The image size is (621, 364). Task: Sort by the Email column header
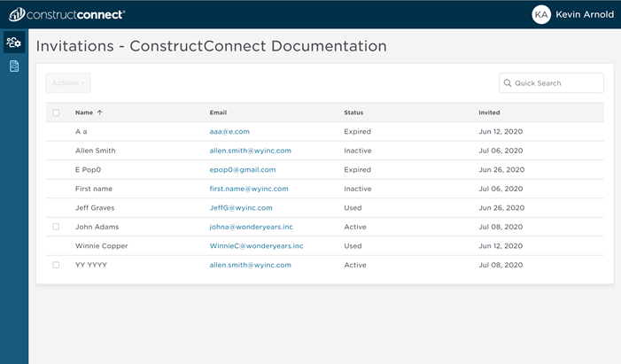pos(218,112)
